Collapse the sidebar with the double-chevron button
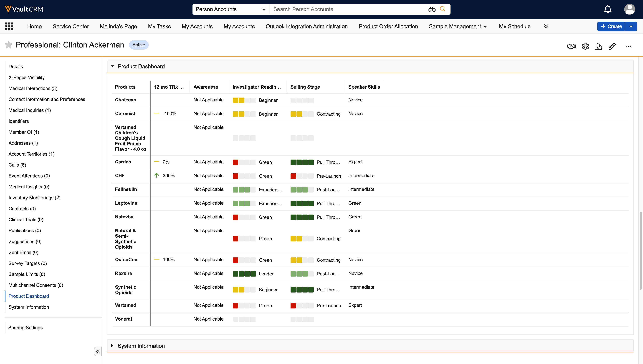 (98, 351)
